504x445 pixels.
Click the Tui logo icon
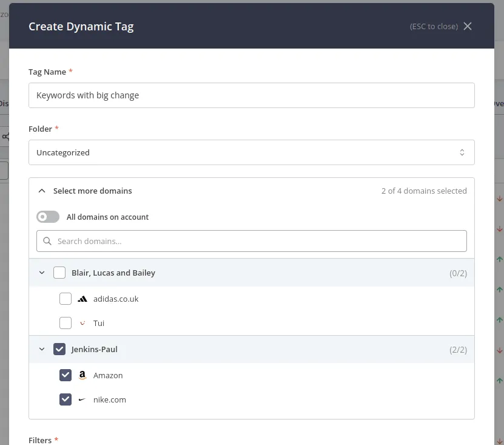(82, 323)
